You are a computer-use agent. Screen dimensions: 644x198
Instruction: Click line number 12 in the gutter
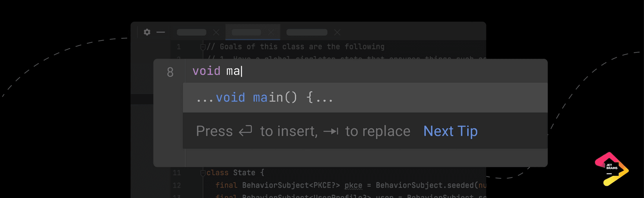click(x=177, y=185)
